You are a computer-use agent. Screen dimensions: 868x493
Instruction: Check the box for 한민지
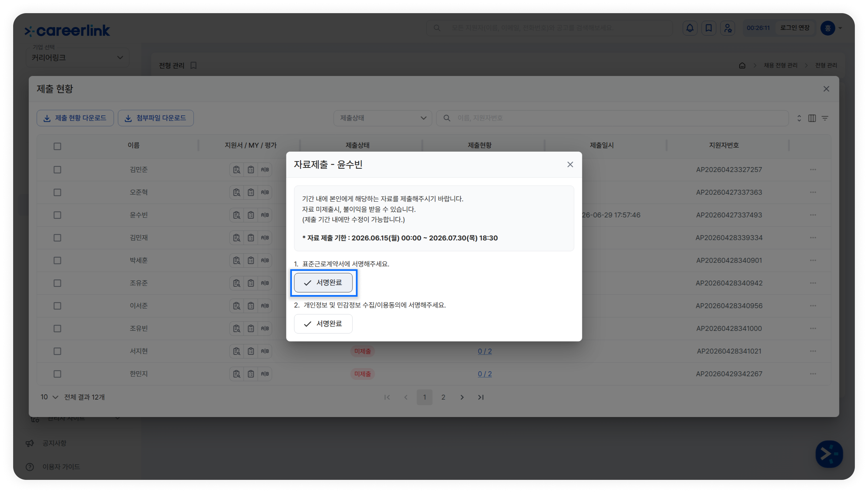[57, 374]
